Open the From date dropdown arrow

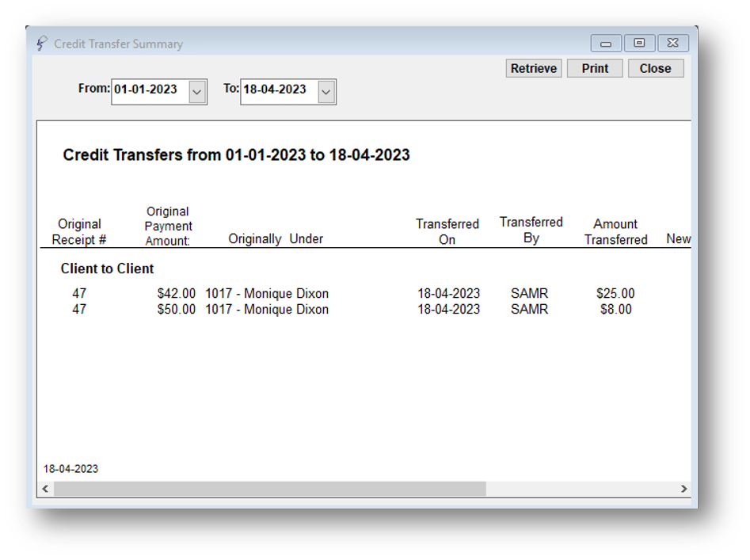[x=197, y=92]
